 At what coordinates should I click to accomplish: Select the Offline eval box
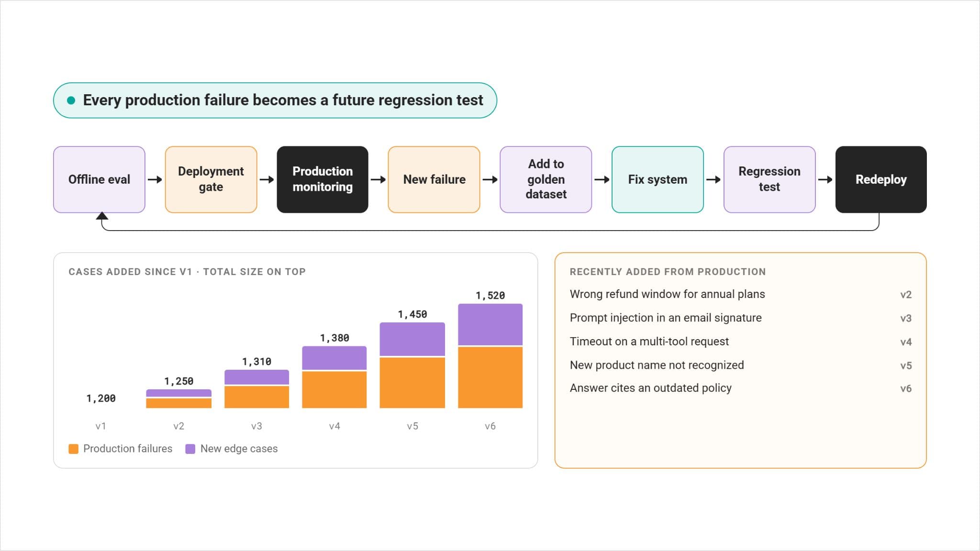[99, 179]
